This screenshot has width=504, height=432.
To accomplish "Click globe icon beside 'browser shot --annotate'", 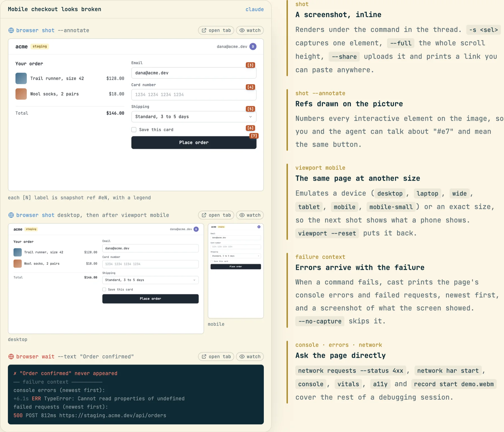I will 11,30.
